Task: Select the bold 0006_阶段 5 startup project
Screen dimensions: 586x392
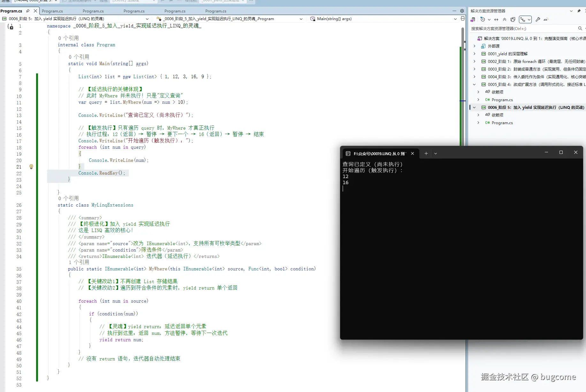Action: (536, 107)
